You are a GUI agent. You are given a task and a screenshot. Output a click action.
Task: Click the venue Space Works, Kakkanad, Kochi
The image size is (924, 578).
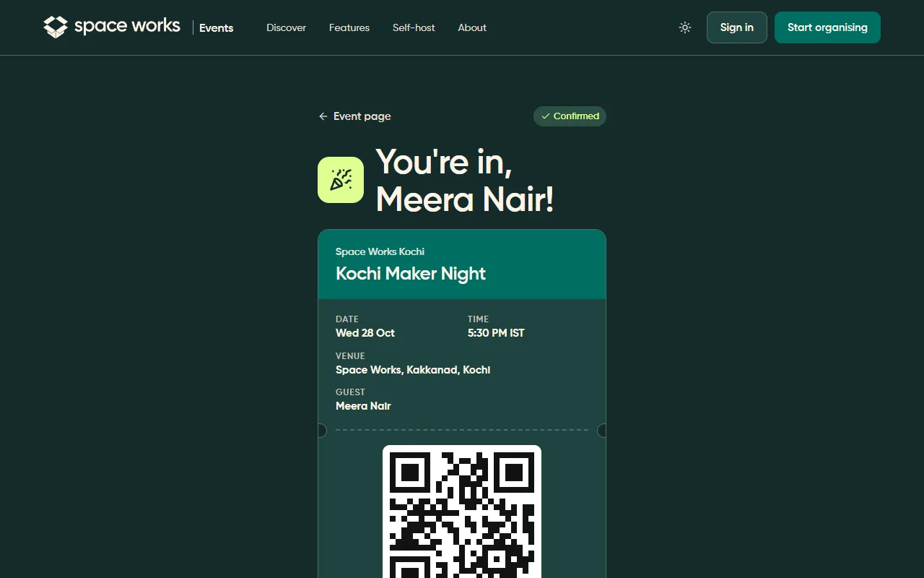[x=413, y=370]
